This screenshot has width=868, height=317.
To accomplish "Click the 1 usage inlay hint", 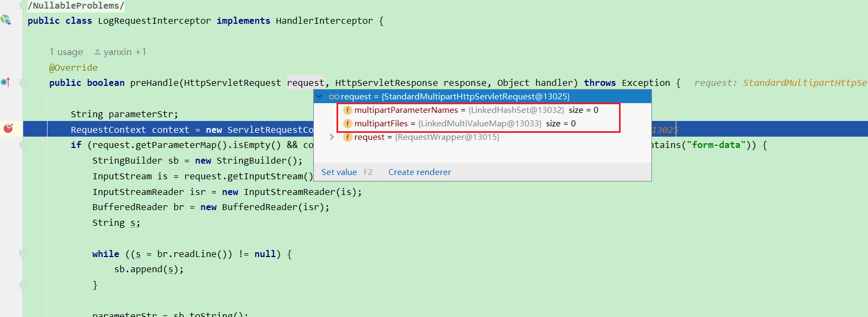I will (66, 52).
